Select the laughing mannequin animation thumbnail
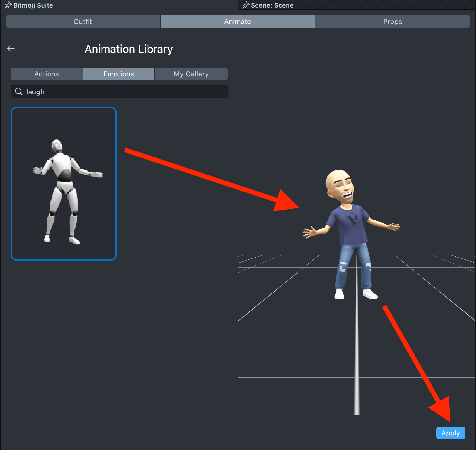This screenshot has width=476, height=450. pos(64,184)
